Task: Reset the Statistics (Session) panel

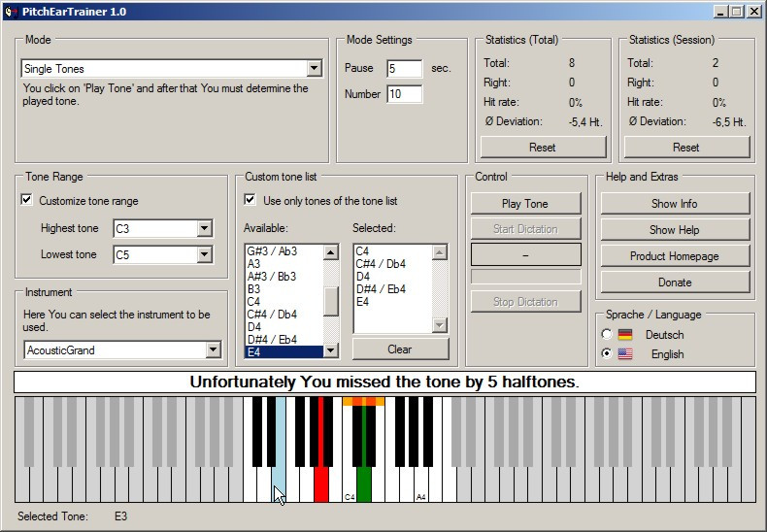Action: click(x=686, y=148)
